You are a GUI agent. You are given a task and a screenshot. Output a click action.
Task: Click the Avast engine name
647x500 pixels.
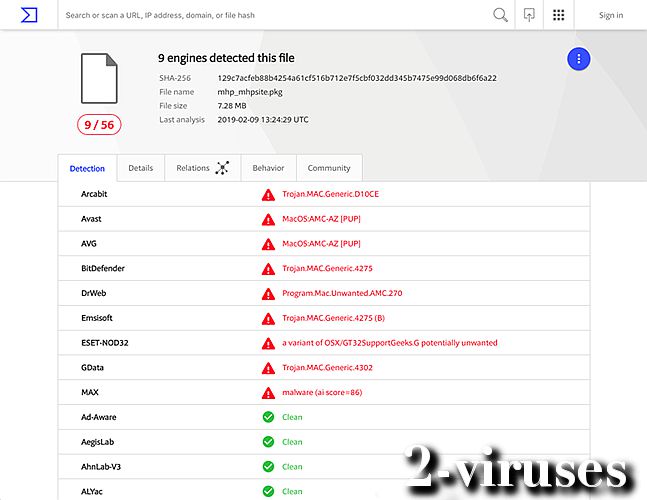pos(91,219)
